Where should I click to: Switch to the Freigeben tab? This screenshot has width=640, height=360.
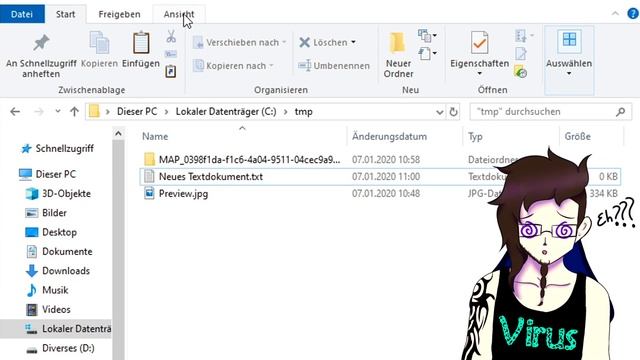click(x=119, y=14)
